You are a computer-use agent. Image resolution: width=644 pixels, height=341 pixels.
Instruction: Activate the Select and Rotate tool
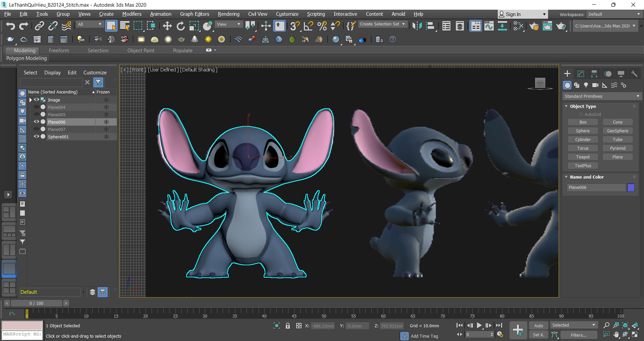tap(180, 26)
